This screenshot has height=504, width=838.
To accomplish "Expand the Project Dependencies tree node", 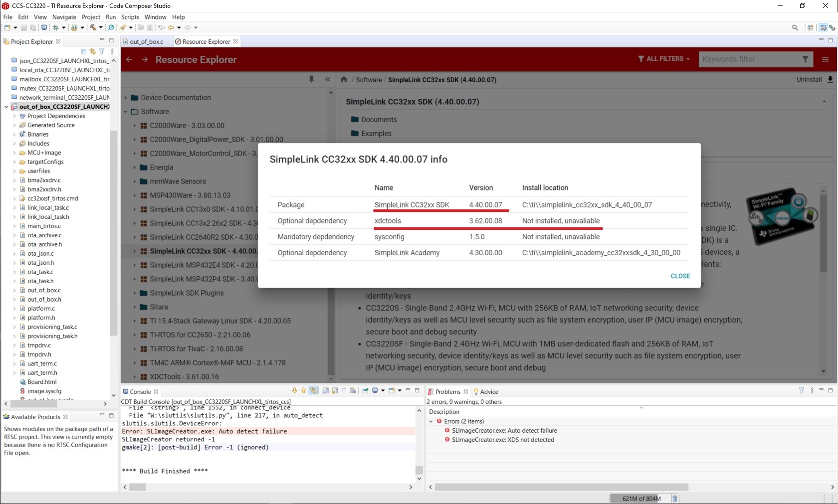I will click(14, 116).
